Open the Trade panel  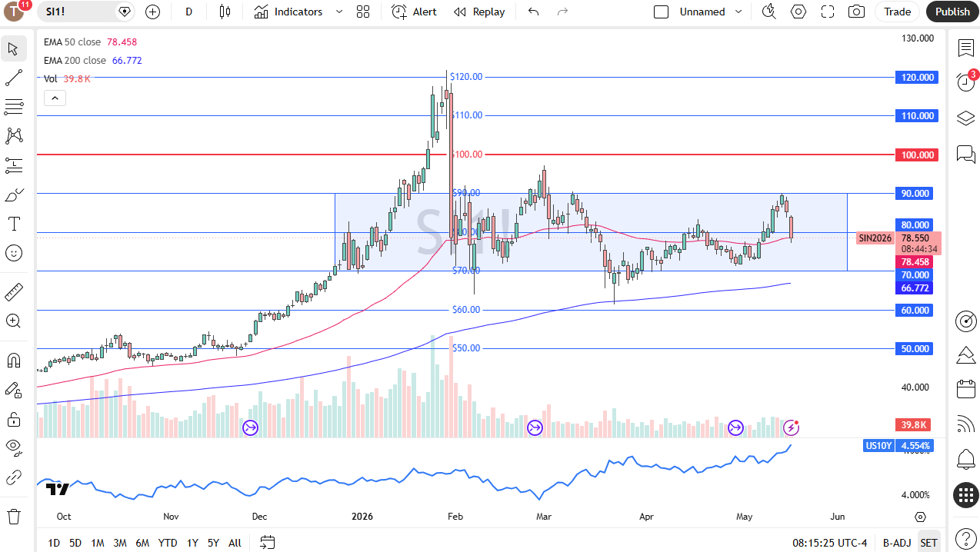pyautogui.click(x=897, y=12)
